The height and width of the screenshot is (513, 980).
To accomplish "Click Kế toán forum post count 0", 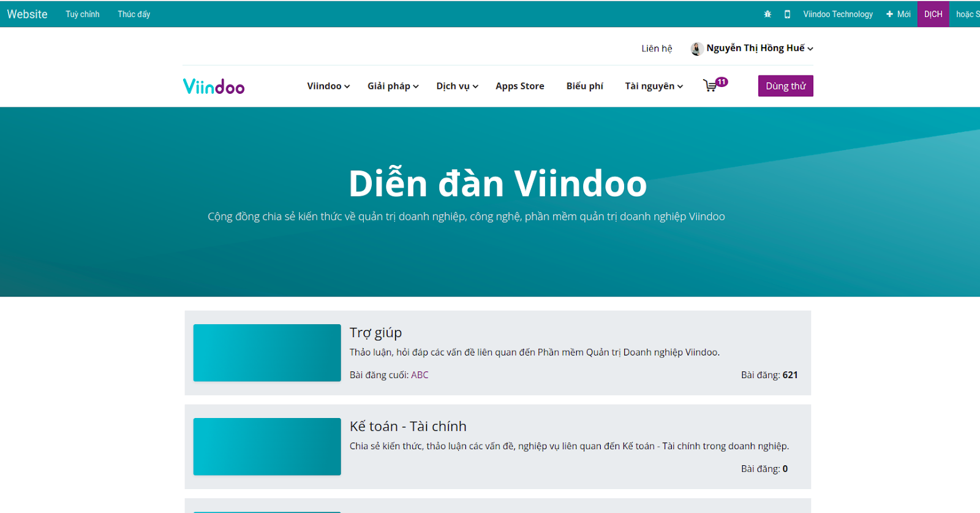I will tap(785, 469).
